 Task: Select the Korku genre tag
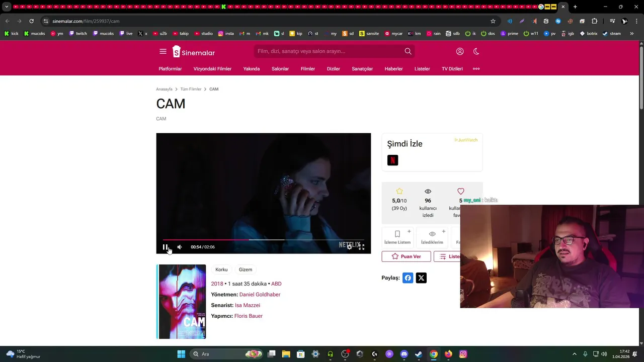(221, 269)
